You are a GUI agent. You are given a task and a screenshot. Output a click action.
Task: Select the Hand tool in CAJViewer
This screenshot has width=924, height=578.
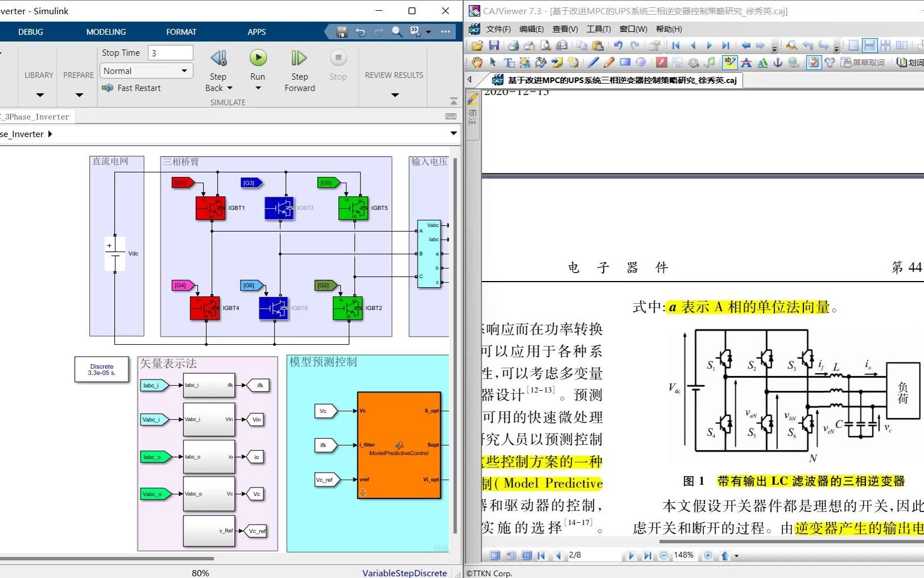[x=476, y=62]
